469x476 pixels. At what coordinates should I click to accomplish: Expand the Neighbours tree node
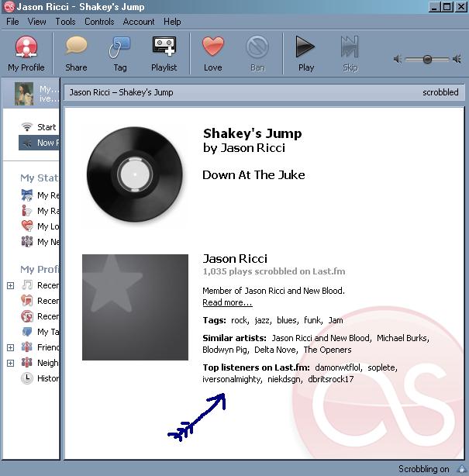click(10, 363)
